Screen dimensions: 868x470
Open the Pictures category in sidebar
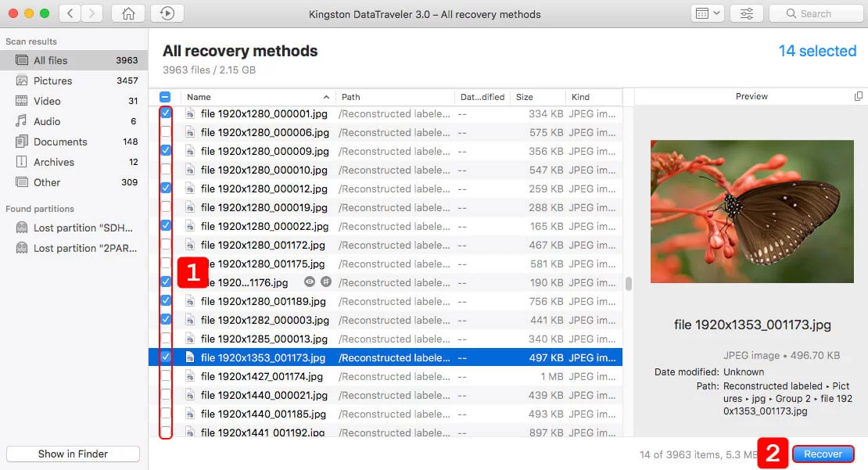52,81
